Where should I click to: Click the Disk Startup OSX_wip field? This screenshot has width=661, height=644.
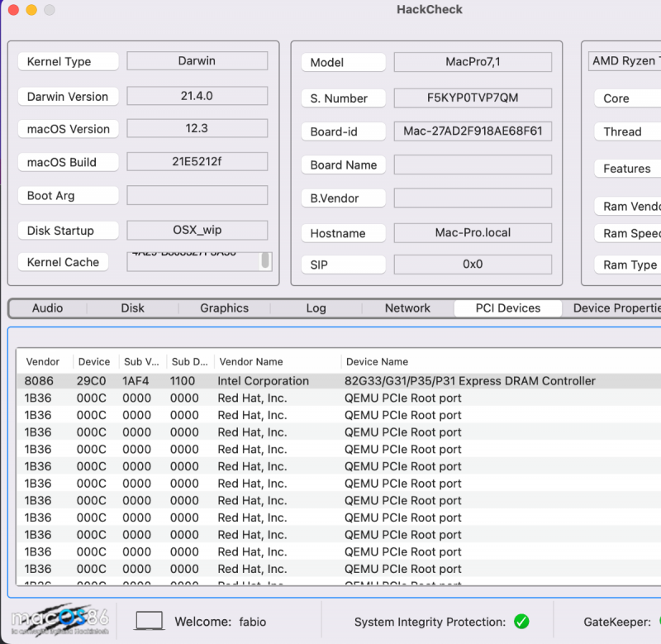pyautogui.click(x=197, y=230)
